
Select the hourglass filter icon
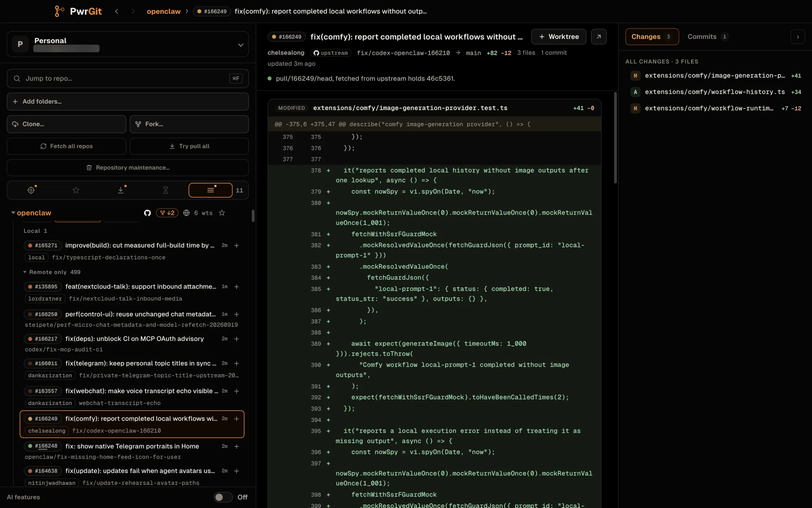pos(166,190)
